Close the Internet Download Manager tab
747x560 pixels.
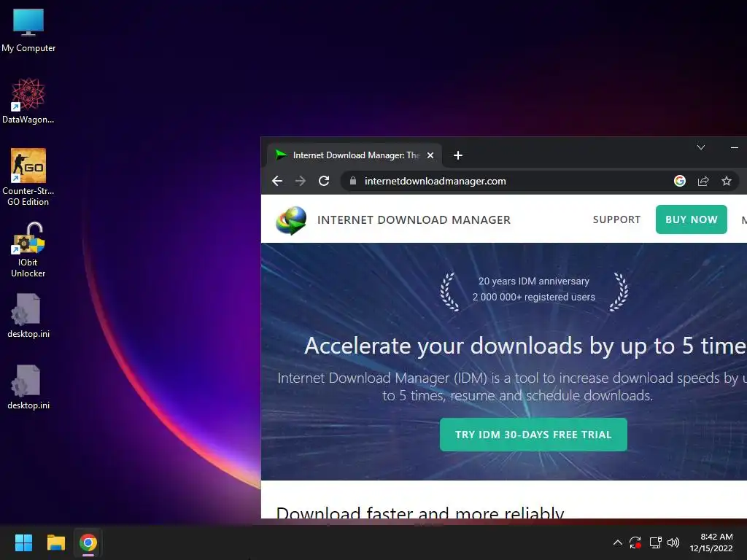(430, 155)
